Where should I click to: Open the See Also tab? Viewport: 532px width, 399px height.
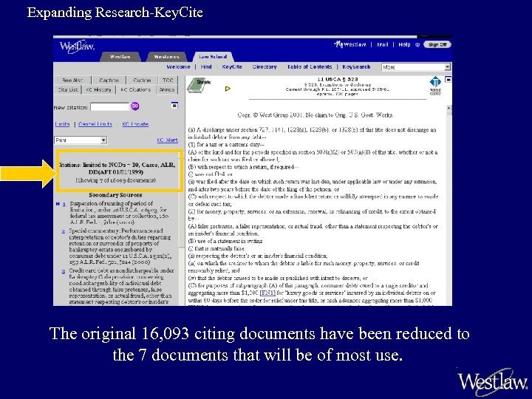click(72, 80)
